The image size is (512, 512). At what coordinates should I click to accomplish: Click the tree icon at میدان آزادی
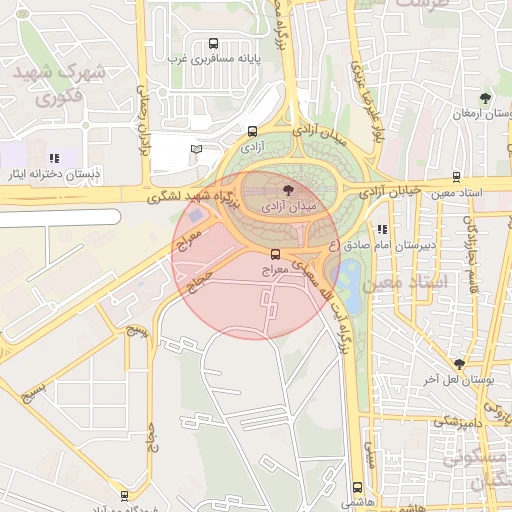(288, 190)
